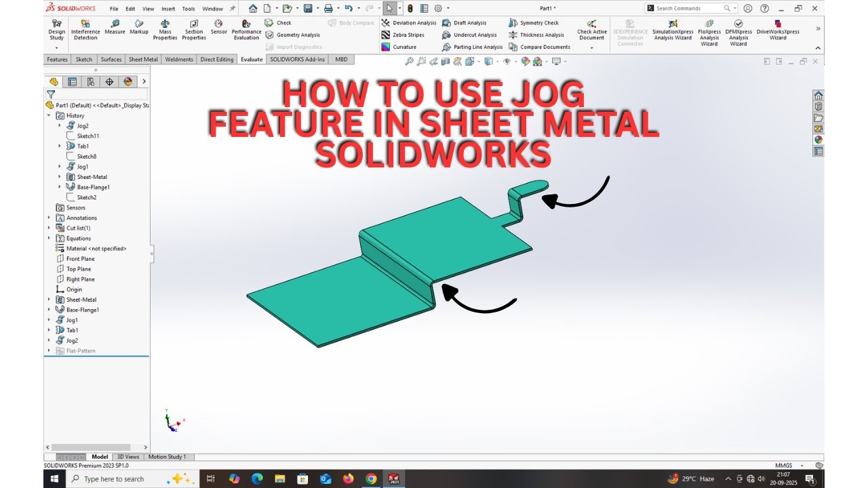
Task: Open the DisplayManager panel tab
Action: coord(127,81)
